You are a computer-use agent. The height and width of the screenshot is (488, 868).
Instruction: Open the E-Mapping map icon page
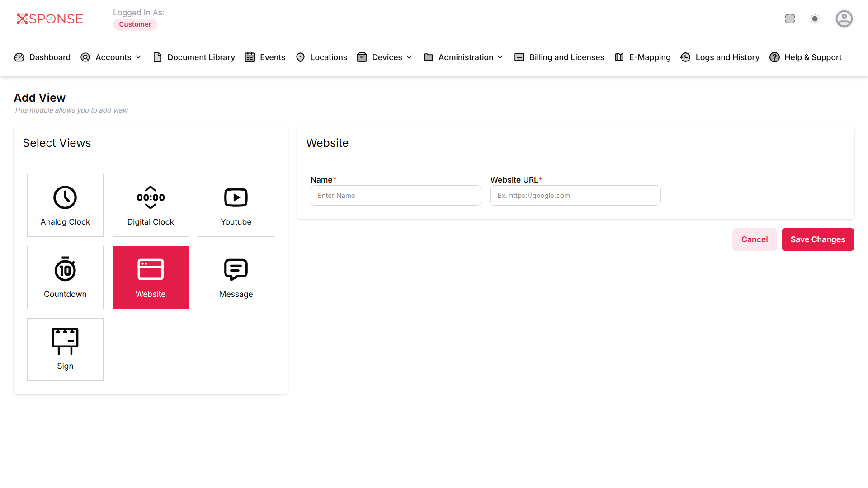pyautogui.click(x=642, y=57)
